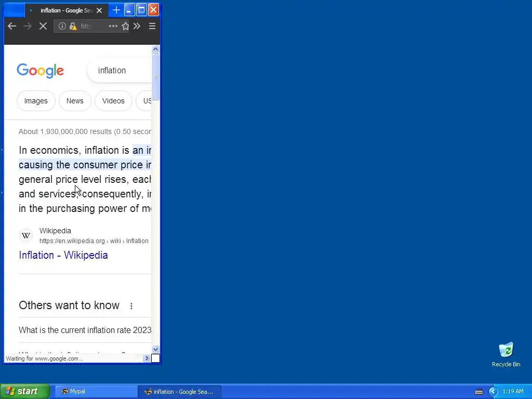The width and height of the screenshot is (532, 399).
Task: Click the Others want to know heading
Action: click(69, 305)
